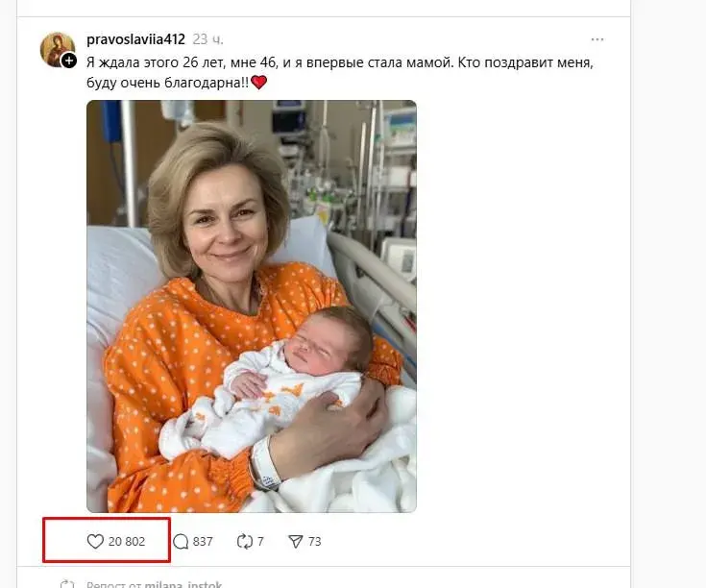706x588 pixels.
Task: Click the '23 ч.' post timestamp
Action: coord(208,39)
